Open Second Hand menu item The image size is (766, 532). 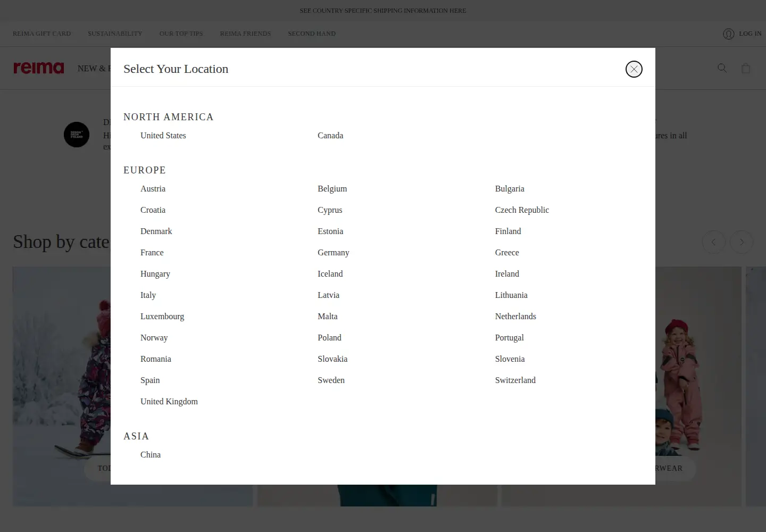coord(312,34)
